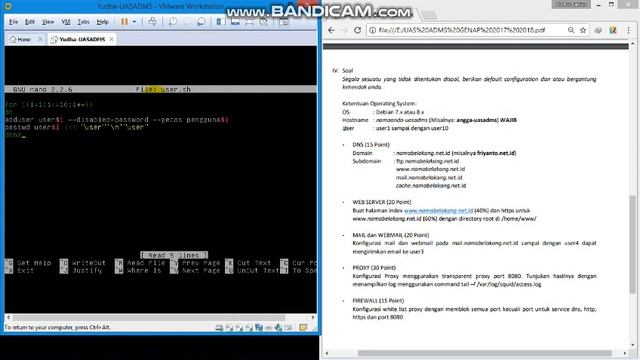Open the VMware View menu

48,22
